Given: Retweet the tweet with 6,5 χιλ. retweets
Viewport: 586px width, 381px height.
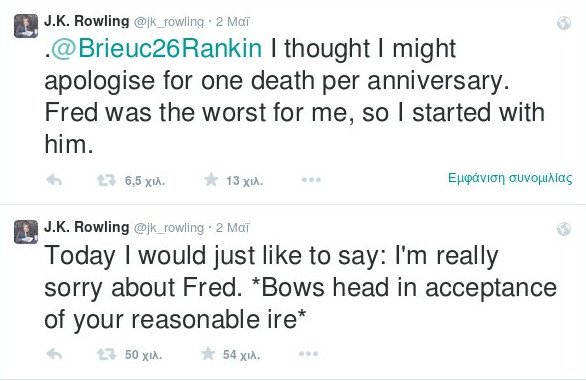Looking at the screenshot, I should pyautogui.click(x=107, y=181).
